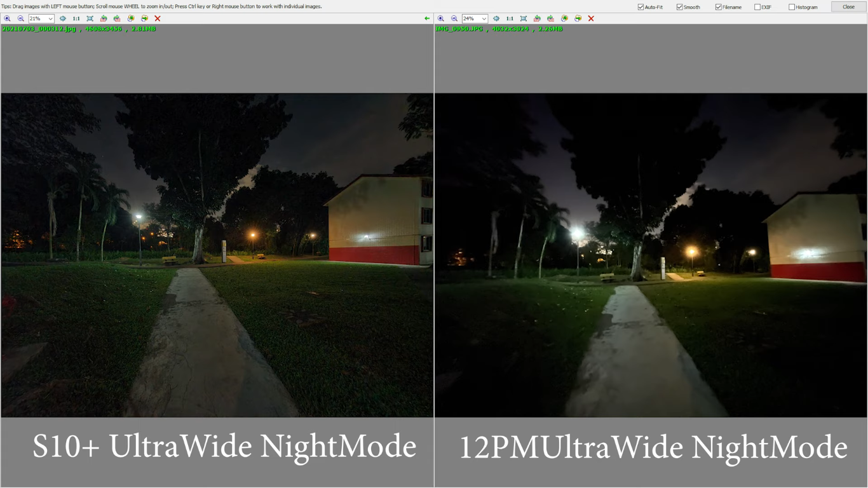The width and height of the screenshot is (868, 488).
Task: Click the green left-arrow swap icon
Action: pyautogui.click(x=427, y=18)
